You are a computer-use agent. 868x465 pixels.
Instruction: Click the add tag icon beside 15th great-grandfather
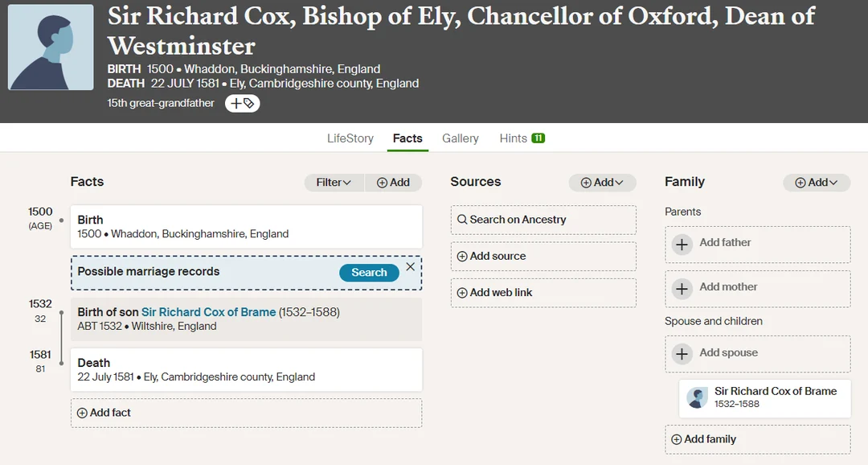[242, 103]
